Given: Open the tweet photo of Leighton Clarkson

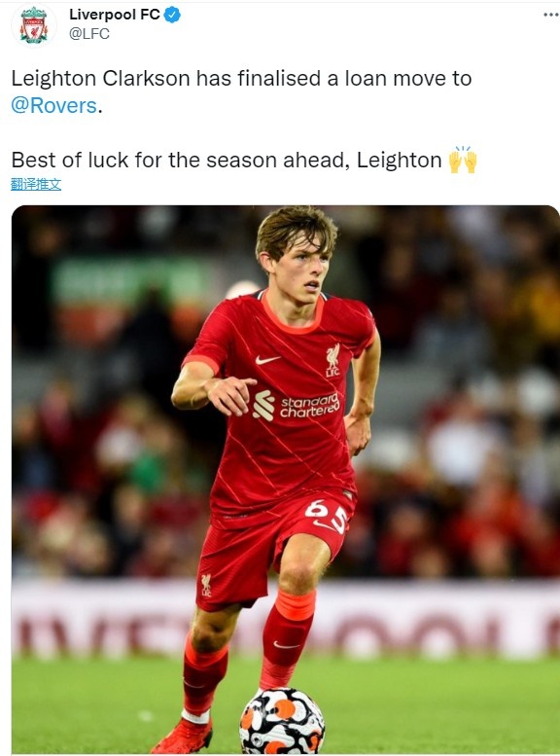Looking at the screenshot, I should click(x=285, y=480).
